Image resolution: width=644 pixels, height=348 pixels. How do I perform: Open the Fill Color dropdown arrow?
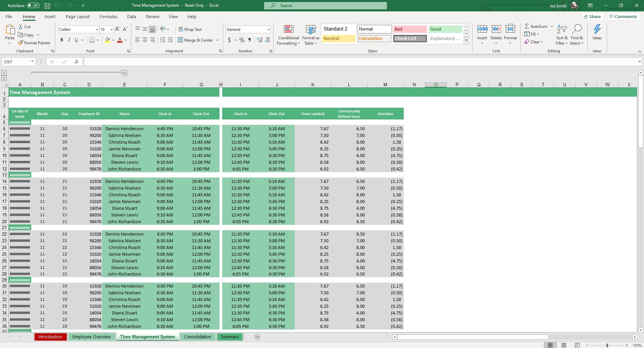(x=113, y=40)
